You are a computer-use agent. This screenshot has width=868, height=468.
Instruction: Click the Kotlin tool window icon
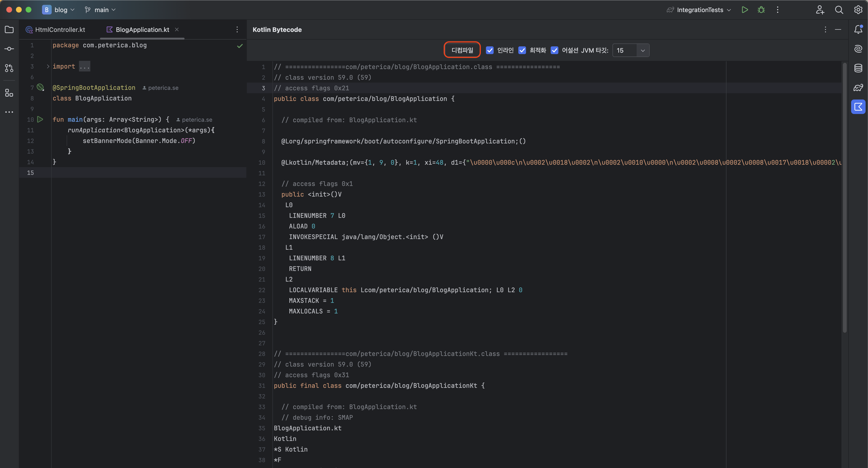pyautogui.click(x=858, y=107)
